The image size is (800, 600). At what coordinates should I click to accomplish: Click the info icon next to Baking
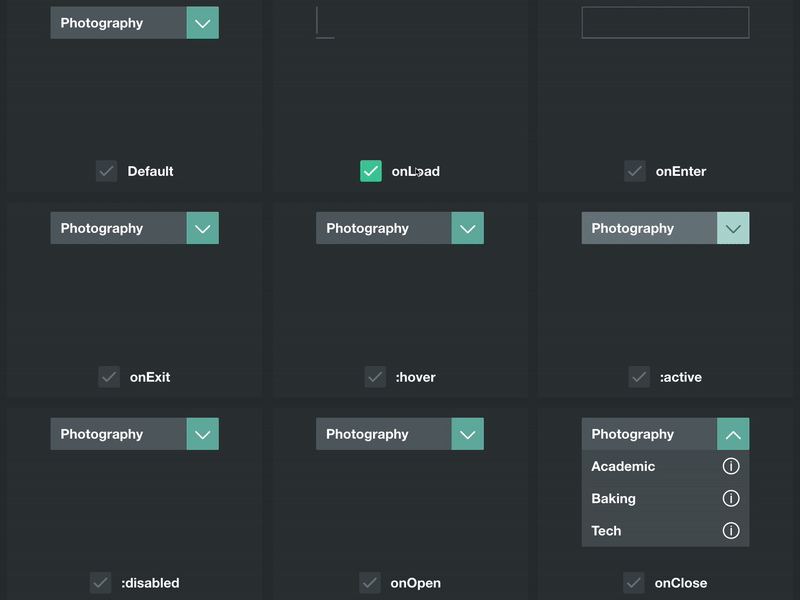pos(731,498)
